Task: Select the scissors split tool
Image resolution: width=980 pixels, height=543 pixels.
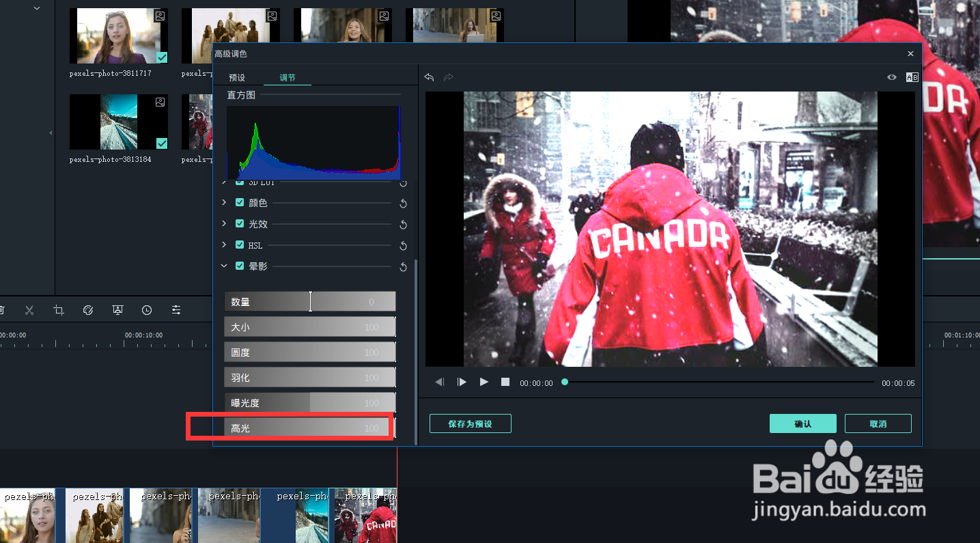Action: coord(29,310)
